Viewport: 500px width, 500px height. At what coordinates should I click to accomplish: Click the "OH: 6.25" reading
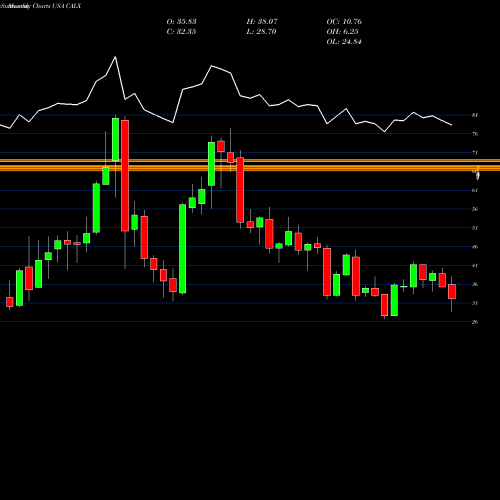[342, 32]
